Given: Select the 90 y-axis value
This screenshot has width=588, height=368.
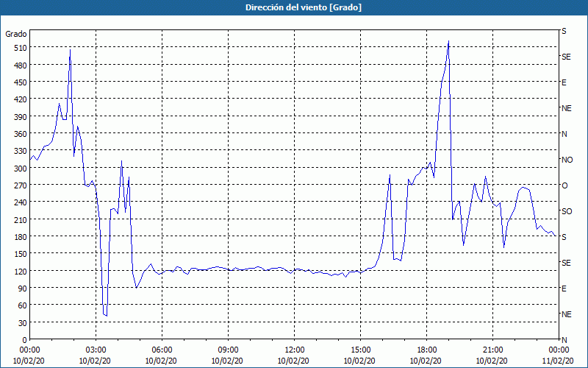Looking at the screenshot, I should coord(23,289).
